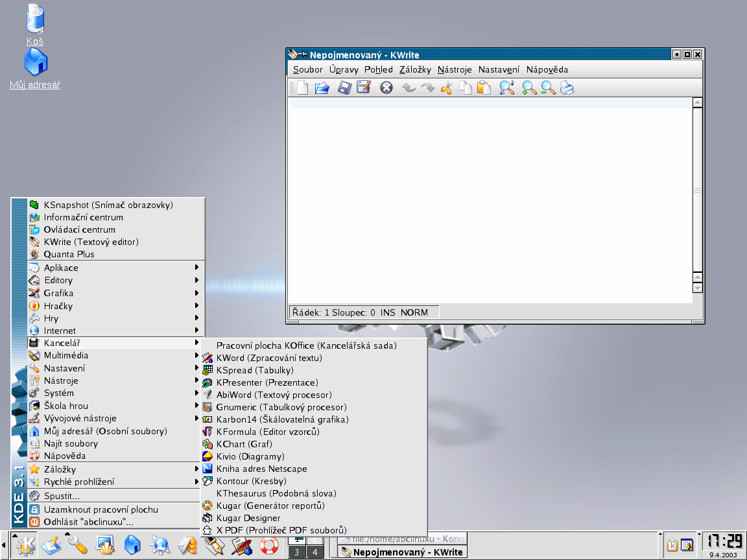Launch Gnumeric (Tabulkový procesor)
The height and width of the screenshot is (560, 747).
pos(313,407)
